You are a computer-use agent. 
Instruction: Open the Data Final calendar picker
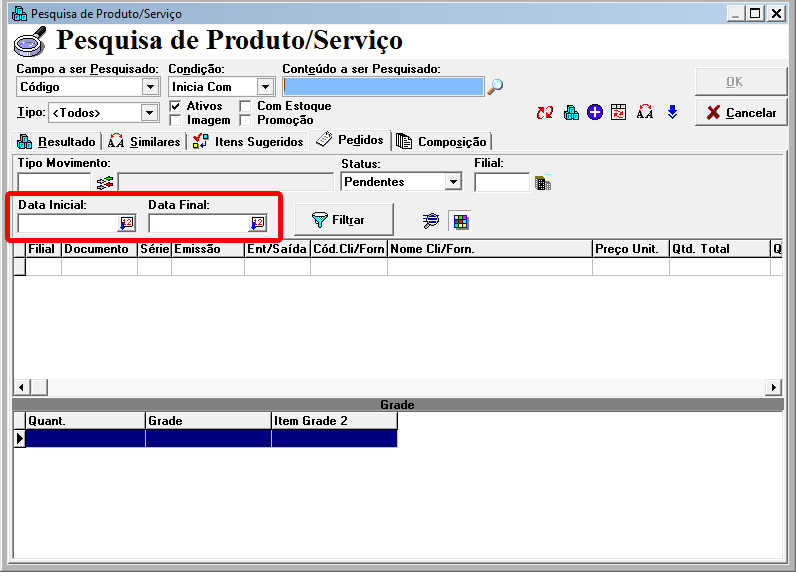(x=257, y=223)
